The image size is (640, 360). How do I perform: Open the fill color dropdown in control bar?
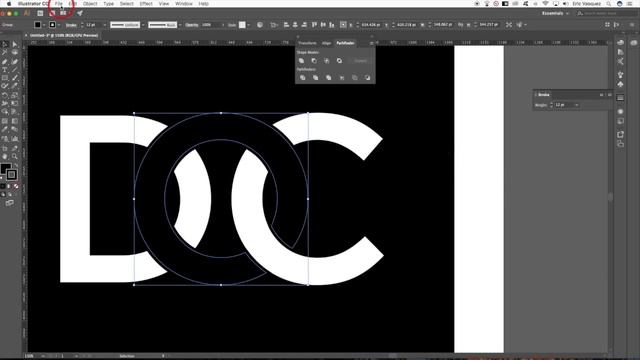[44, 25]
